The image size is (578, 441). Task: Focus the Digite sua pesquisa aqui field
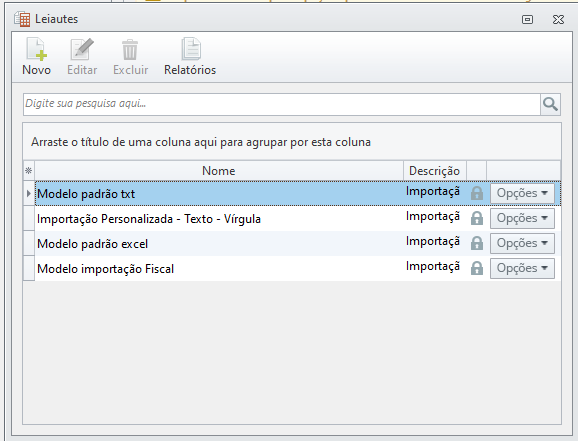(282, 104)
